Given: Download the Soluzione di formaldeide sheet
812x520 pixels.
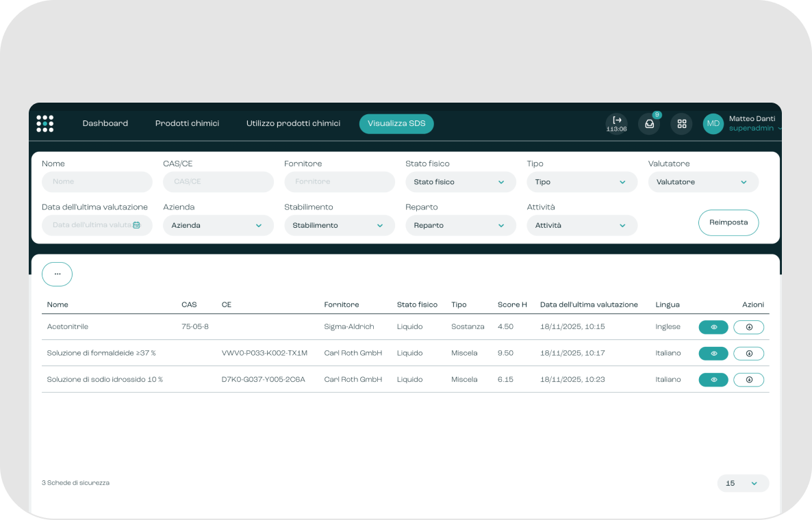Looking at the screenshot, I should (749, 353).
